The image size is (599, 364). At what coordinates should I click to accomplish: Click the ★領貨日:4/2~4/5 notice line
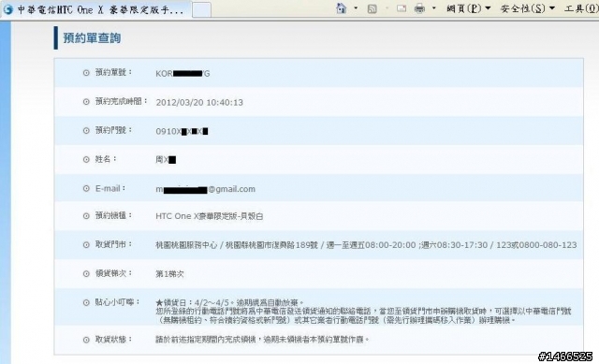(x=229, y=302)
